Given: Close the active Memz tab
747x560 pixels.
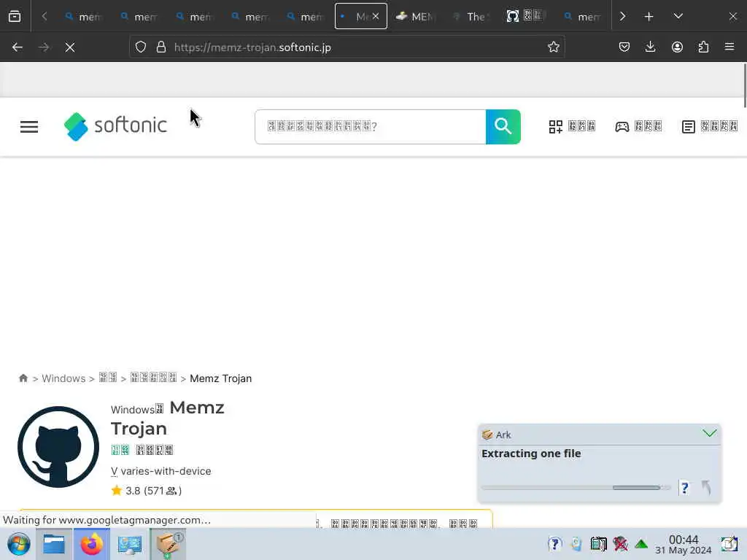Looking at the screenshot, I should click(x=376, y=16).
